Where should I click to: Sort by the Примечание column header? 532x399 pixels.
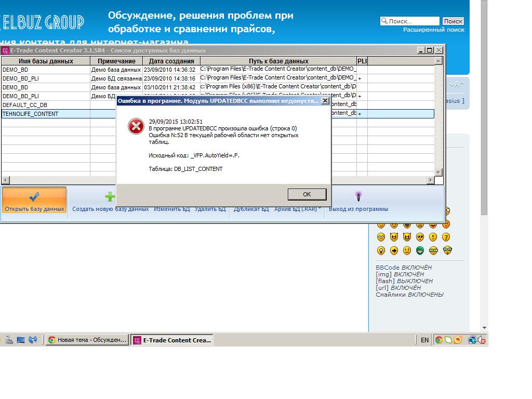click(x=116, y=61)
